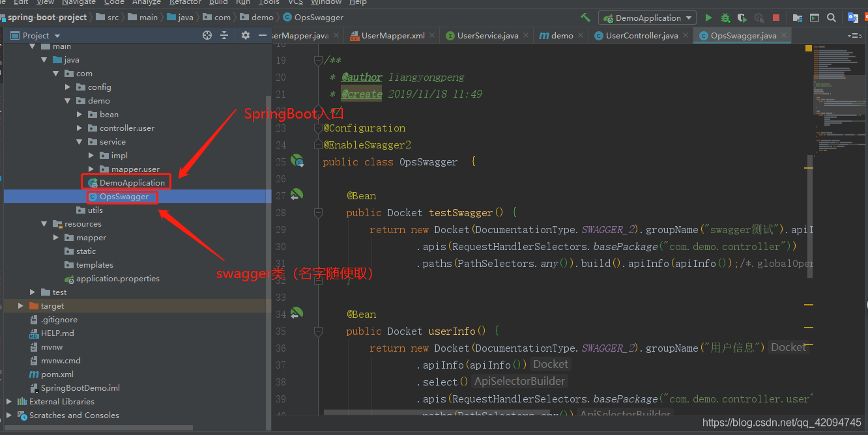The width and height of the screenshot is (868, 435).
Task: Select OpsSwagger in the Project tree
Action: coord(123,196)
